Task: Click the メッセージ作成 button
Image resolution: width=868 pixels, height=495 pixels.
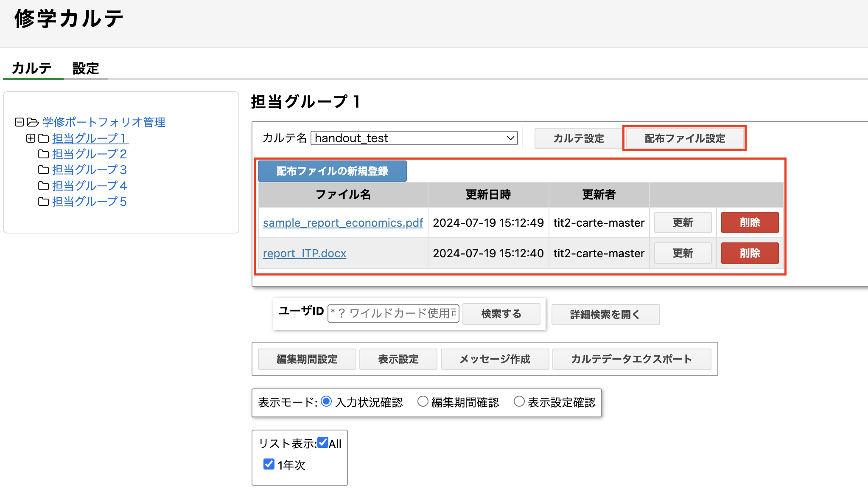Action: coord(495,359)
